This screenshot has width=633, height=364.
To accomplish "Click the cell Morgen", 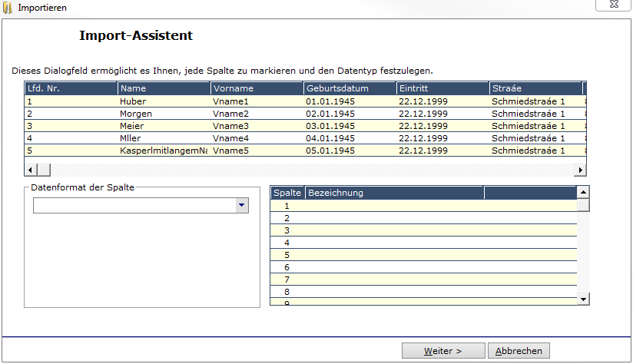I will (x=164, y=114).
